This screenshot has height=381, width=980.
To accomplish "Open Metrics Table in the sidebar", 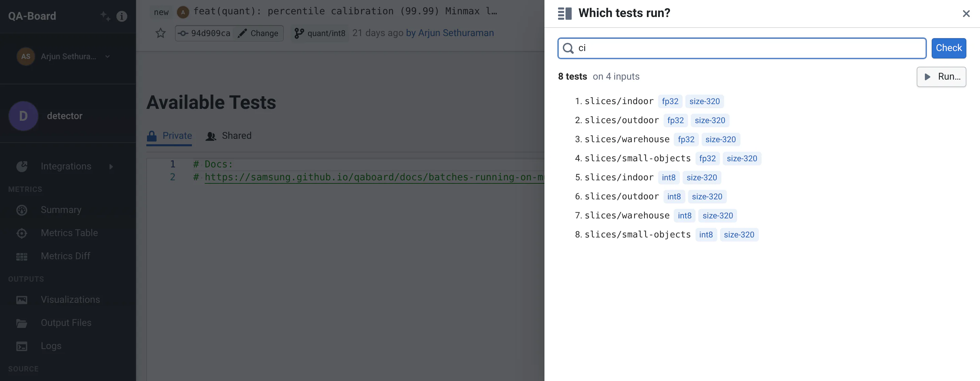I will point(69,233).
